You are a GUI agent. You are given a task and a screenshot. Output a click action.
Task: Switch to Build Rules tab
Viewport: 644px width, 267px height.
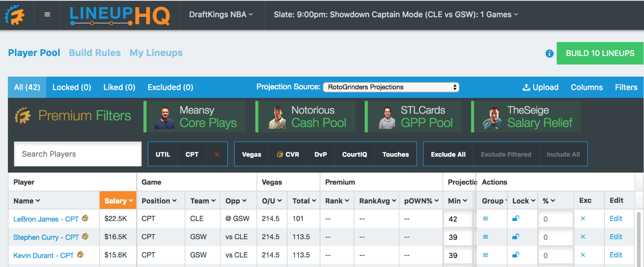coord(95,53)
